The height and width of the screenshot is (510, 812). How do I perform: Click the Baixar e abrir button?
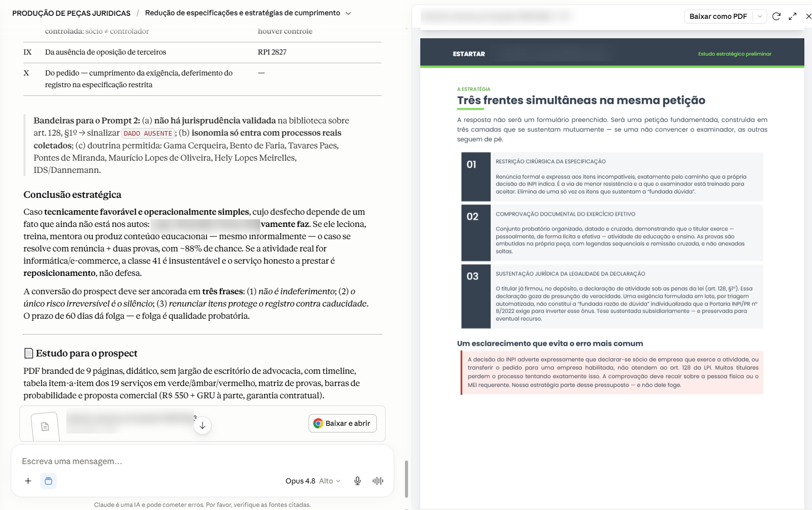point(343,423)
